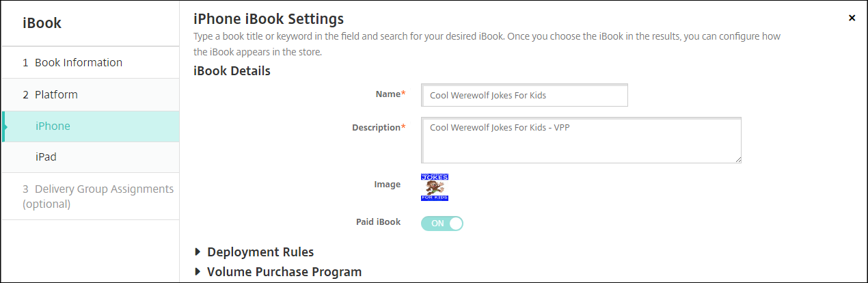The width and height of the screenshot is (868, 283).
Task: Close the iBook settings dialog
Action: (852, 18)
